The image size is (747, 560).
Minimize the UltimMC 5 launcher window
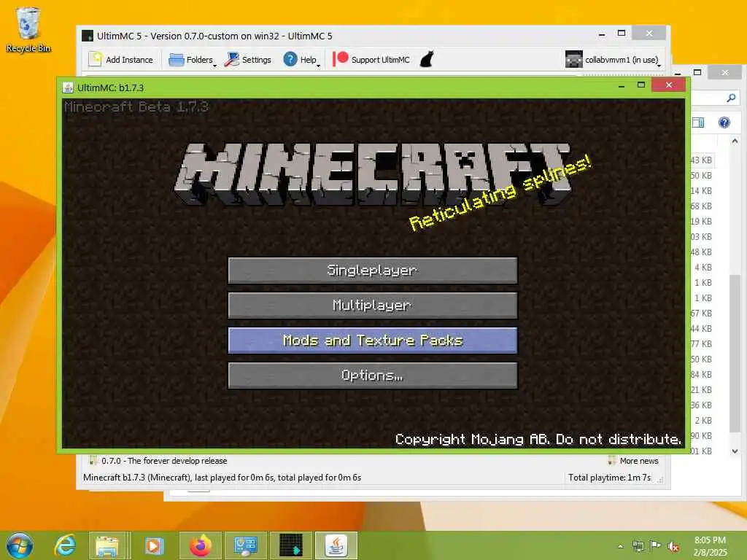pos(602,34)
